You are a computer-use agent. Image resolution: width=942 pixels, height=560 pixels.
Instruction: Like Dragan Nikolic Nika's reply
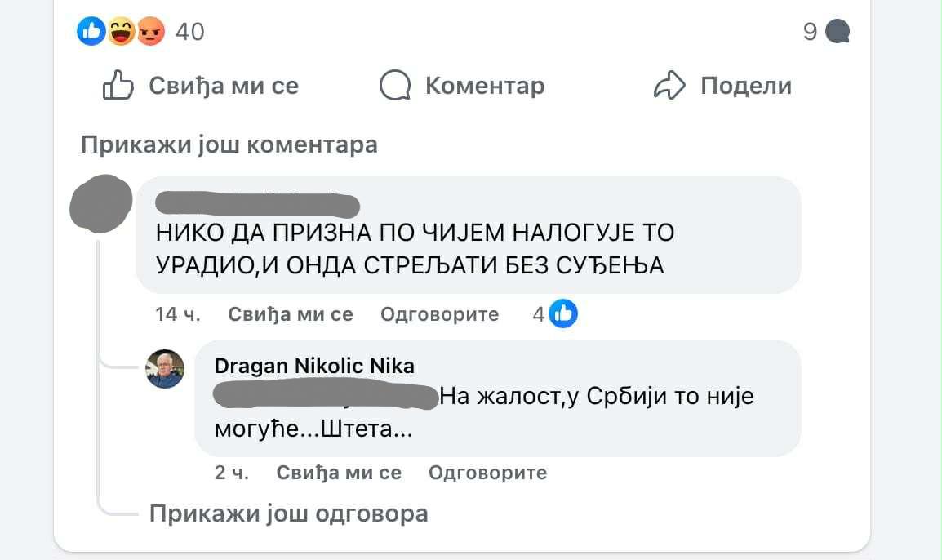point(339,472)
